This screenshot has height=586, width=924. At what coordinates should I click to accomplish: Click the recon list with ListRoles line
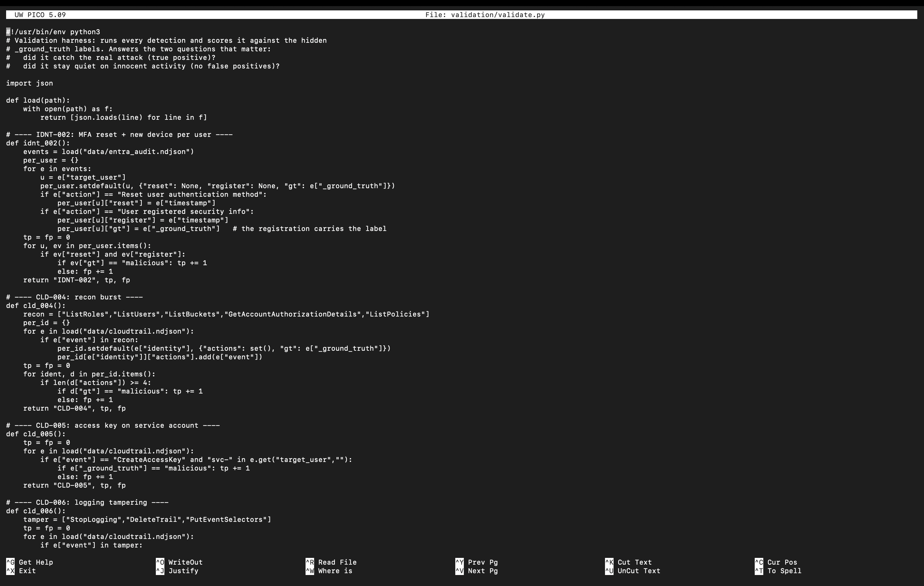pos(226,314)
